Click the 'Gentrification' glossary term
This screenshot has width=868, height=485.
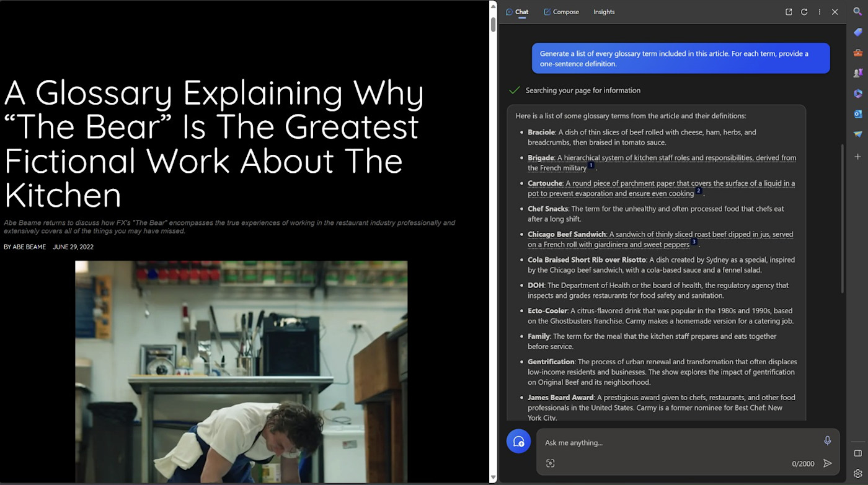click(551, 362)
